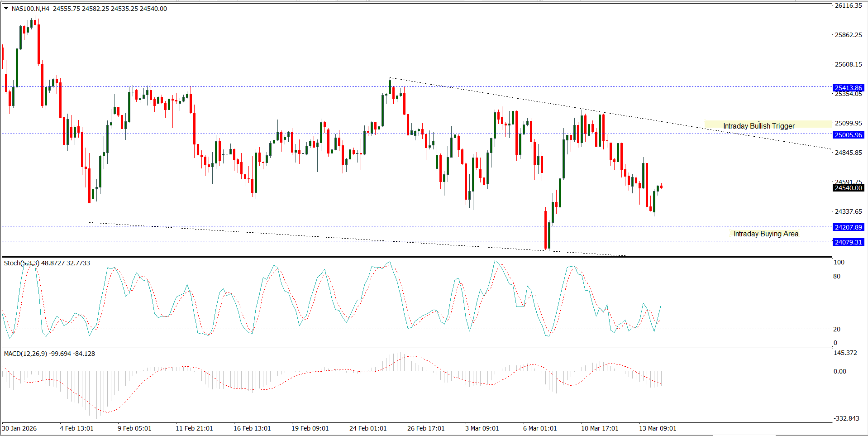Select the Intraday Bullish Trigger label
Viewport: 868px width, 436px height.
point(758,126)
